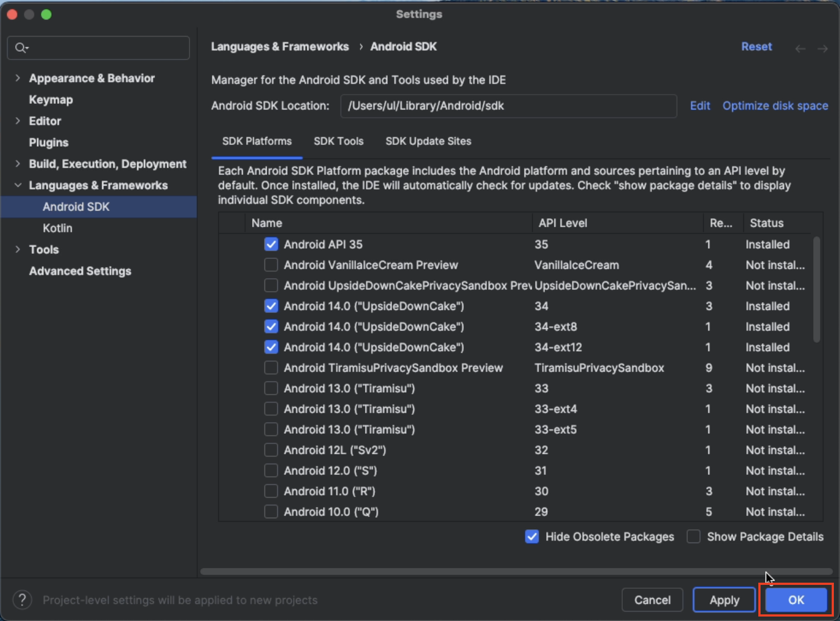Check Android UpsideDownCakePrivacySandbox Preview checkbox

point(271,286)
